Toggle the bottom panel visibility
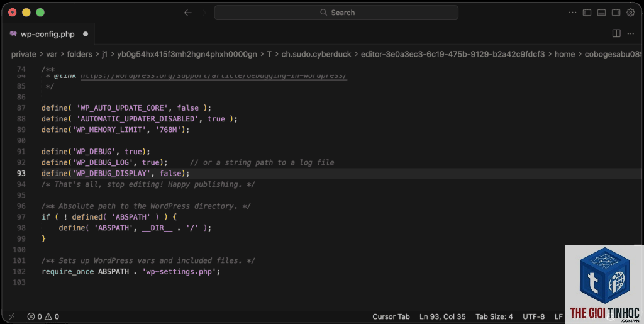 [601, 13]
